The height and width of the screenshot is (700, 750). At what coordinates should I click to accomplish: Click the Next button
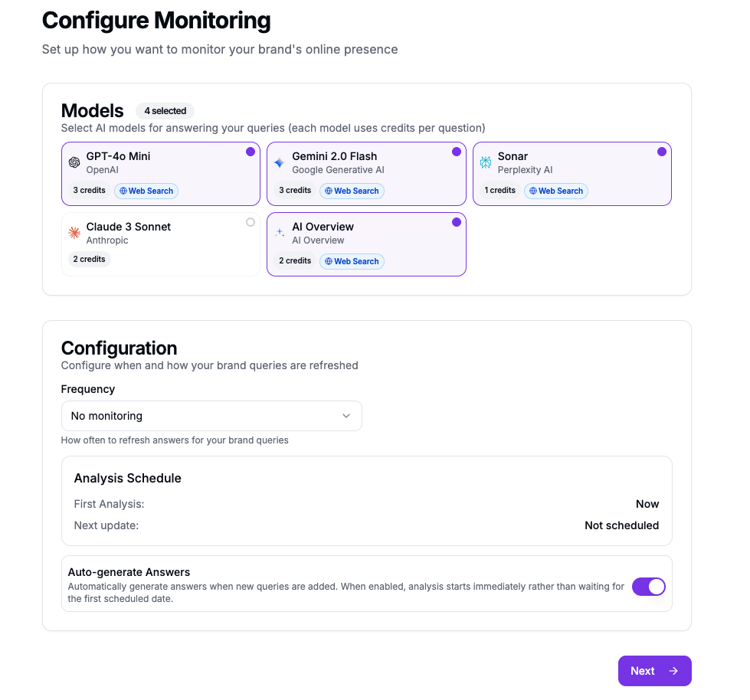[x=655, y=671]
